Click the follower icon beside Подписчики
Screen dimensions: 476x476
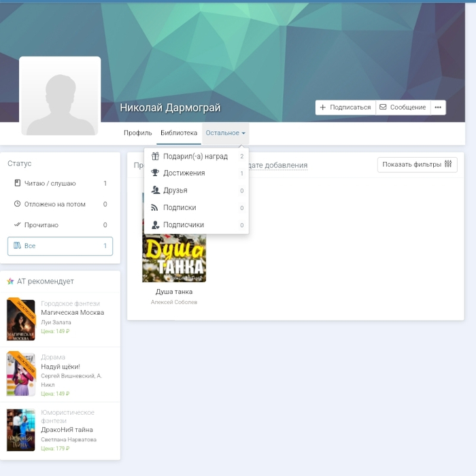pos(155,225)
